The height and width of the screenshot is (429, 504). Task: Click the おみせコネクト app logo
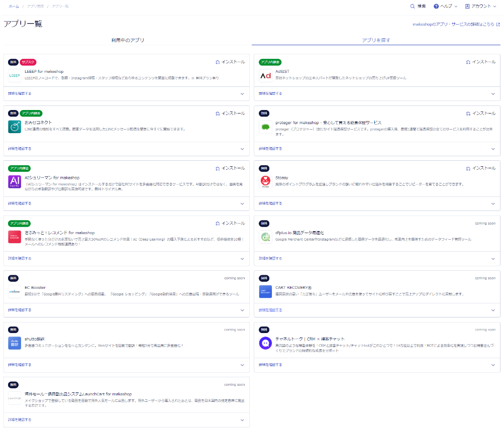(x=15, y=127)
